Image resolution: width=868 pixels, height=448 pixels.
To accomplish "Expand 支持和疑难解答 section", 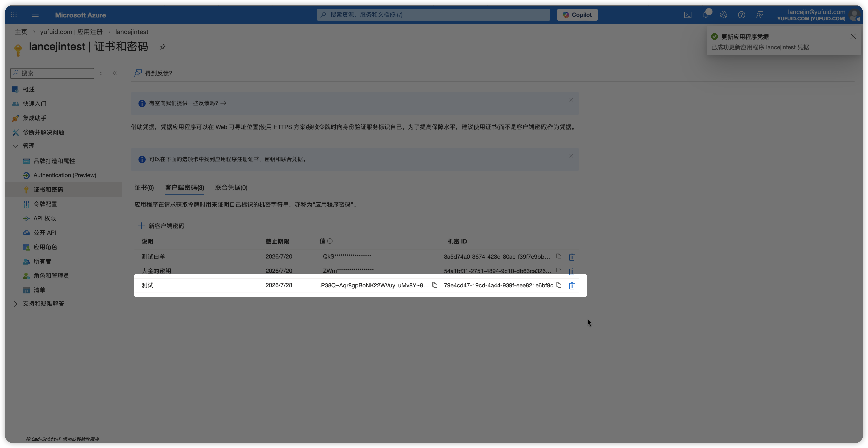I will point(15,304).
